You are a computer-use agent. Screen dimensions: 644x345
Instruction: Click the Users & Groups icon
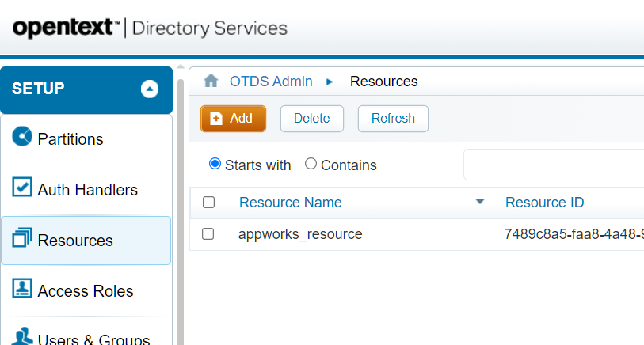coord(23,336)
